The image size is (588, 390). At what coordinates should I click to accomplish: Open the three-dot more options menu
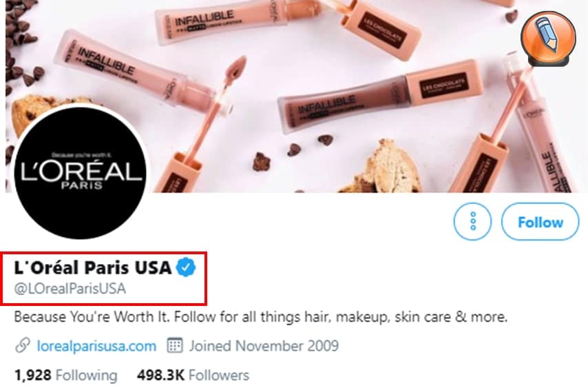(x=472, y=221)
